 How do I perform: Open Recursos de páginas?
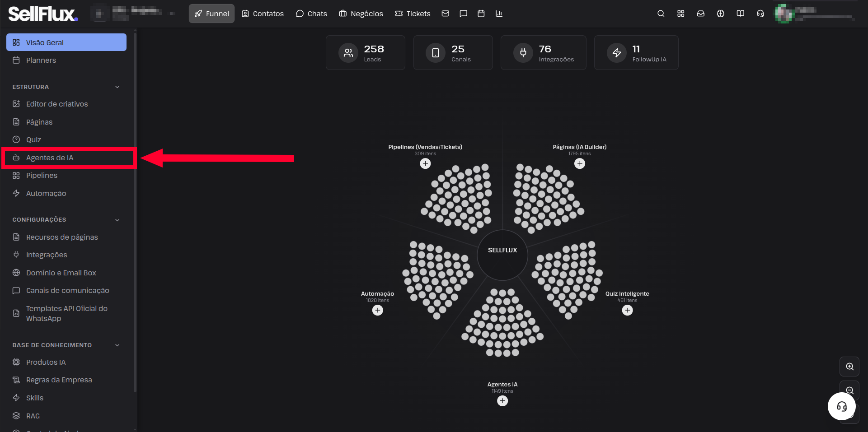coord(66,237)
